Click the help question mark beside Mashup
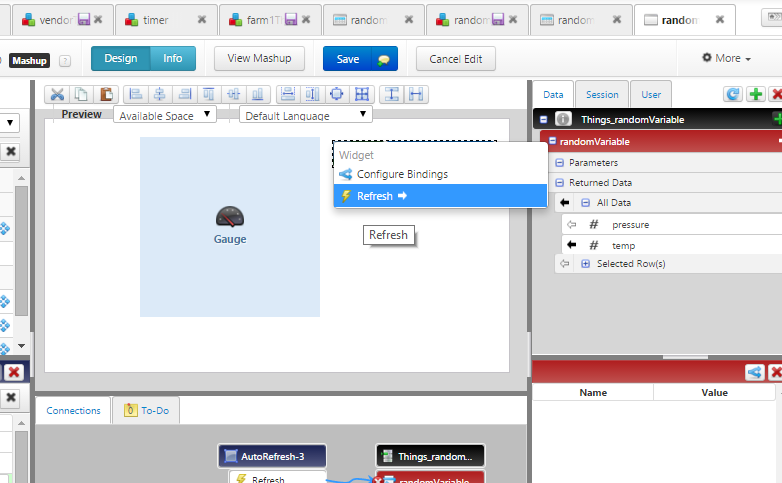The width and height of the screenshot is (782, 483). coord(65,61)
